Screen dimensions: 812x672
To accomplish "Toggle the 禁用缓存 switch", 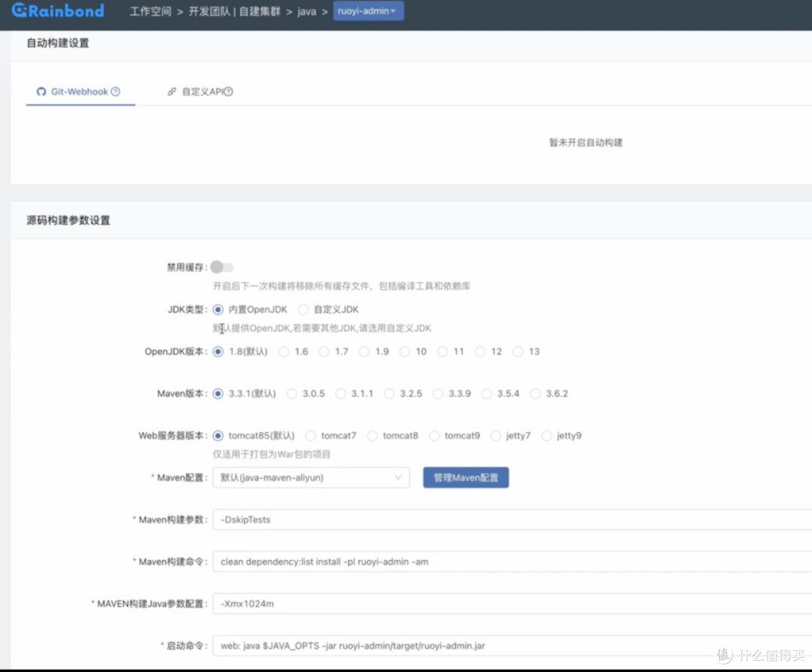I will click(x=222, y=267).
